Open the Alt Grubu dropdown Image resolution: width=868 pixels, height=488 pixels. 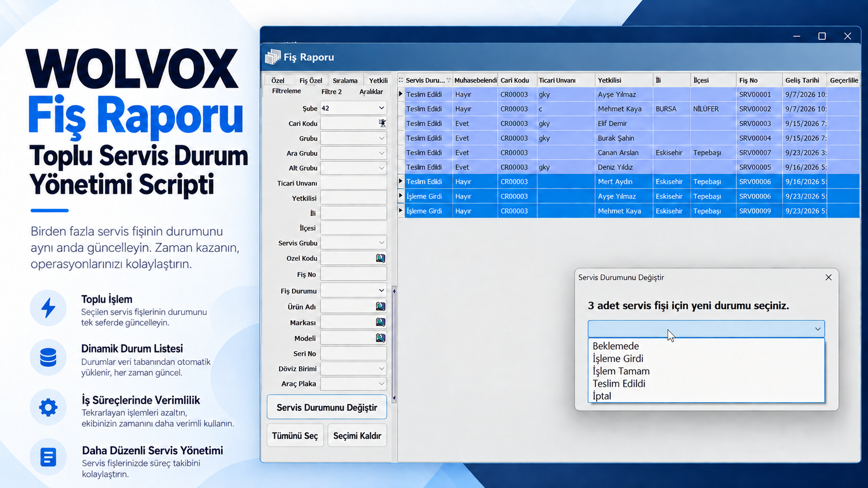pos(381,168)
